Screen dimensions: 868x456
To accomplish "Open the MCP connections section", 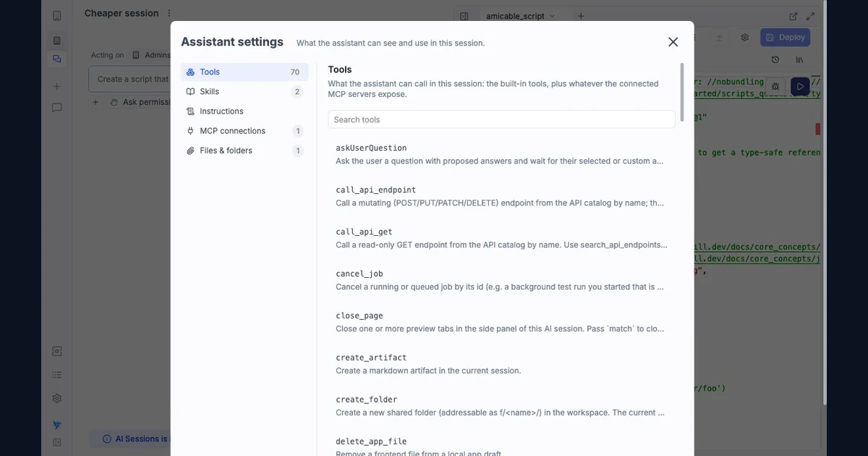I will tap(244, 130).
